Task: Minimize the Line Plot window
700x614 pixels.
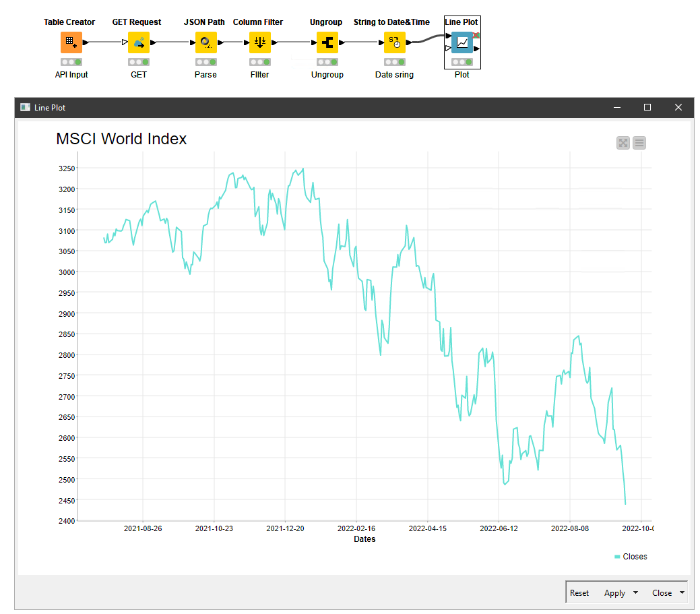Action: [x=617, y=107]
